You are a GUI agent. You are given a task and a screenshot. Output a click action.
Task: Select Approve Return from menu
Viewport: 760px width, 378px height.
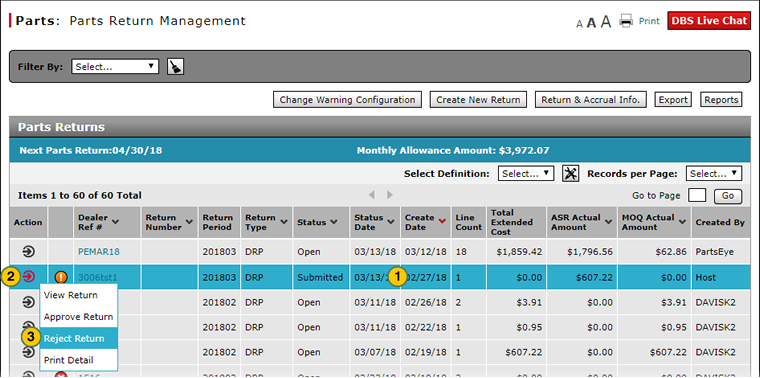[79, 317]
